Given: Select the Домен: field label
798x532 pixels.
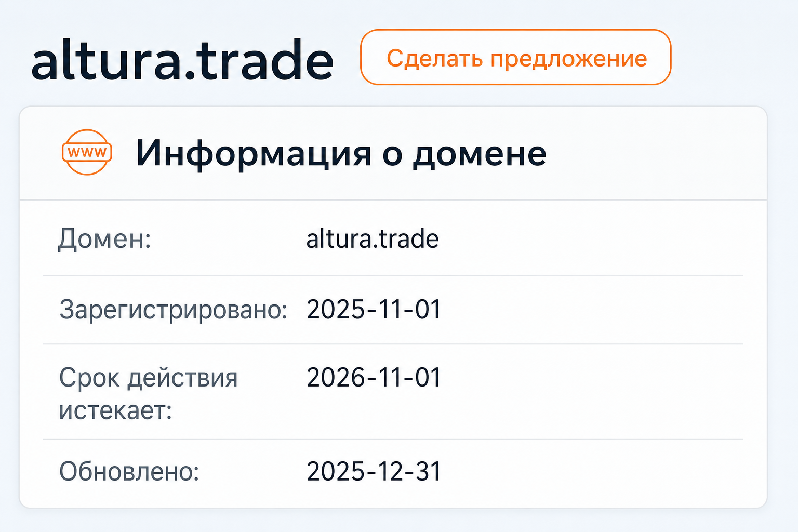Looking at the screenshot, I should (104, 239).
